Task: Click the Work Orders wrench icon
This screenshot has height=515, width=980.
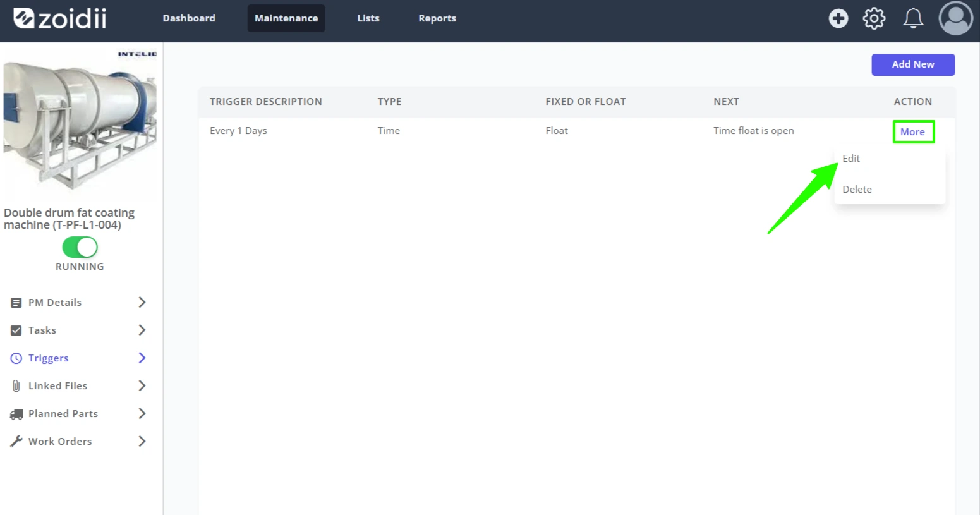Action: coord(16,442)
